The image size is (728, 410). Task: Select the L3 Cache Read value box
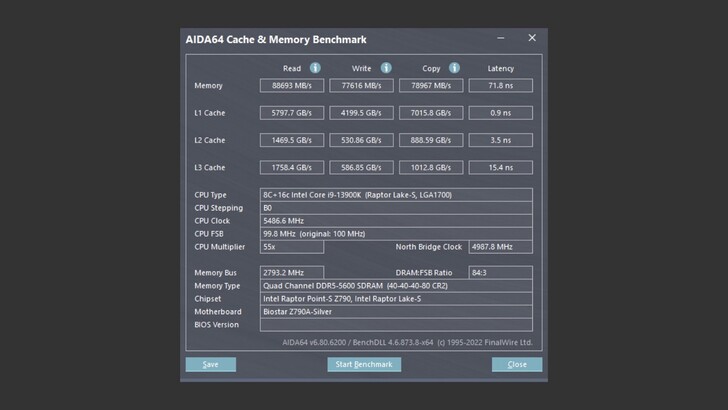tap(291, 167)
